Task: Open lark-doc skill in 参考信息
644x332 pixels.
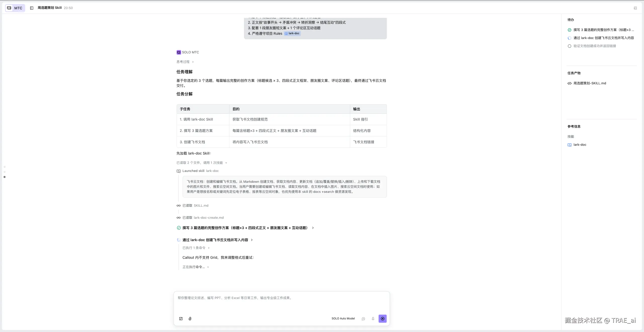Action: point(577,145)
